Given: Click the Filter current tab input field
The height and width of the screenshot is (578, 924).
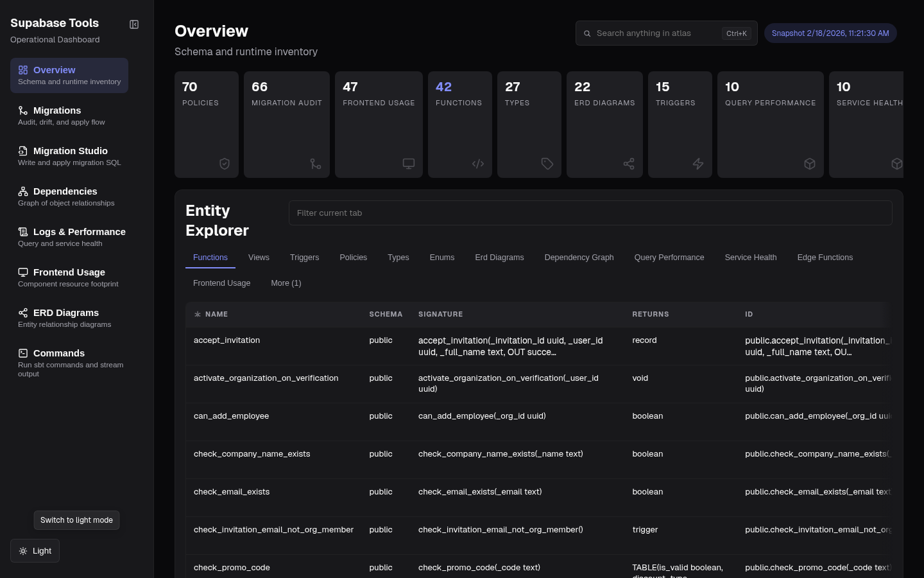Looking at the screenshot, I should (590, 213).
